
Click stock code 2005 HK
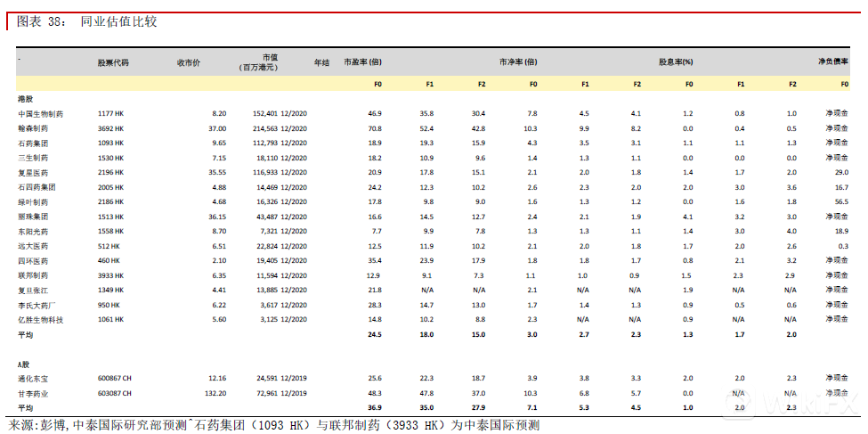(110, 187)
